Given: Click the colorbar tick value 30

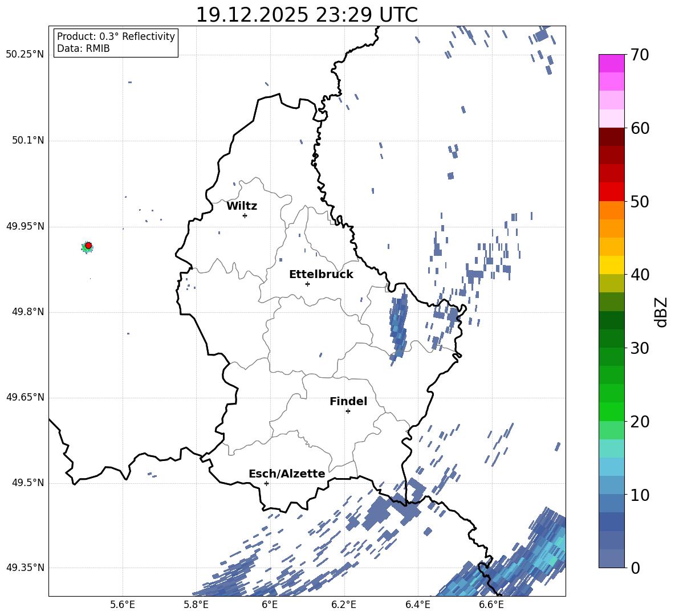Looking at the screenshot, I should [x=640, y=348].
